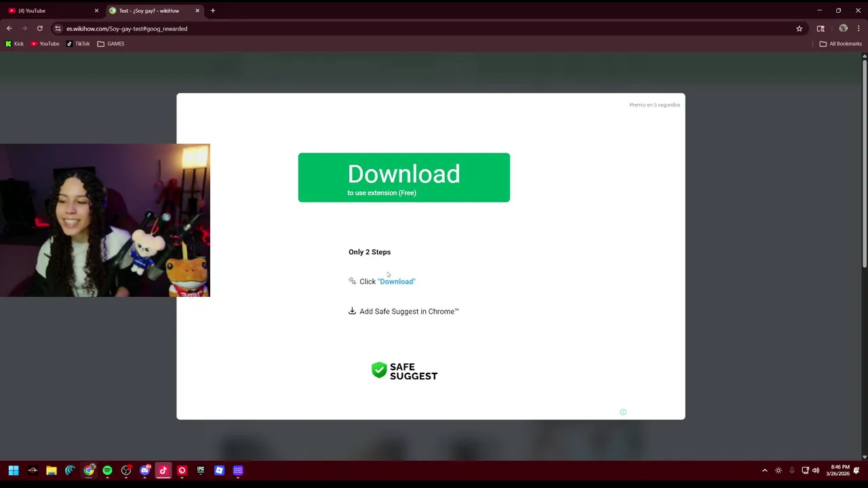Open Discord from taskbar
Viewport: 868px width, 488px height.
(144, 470)
